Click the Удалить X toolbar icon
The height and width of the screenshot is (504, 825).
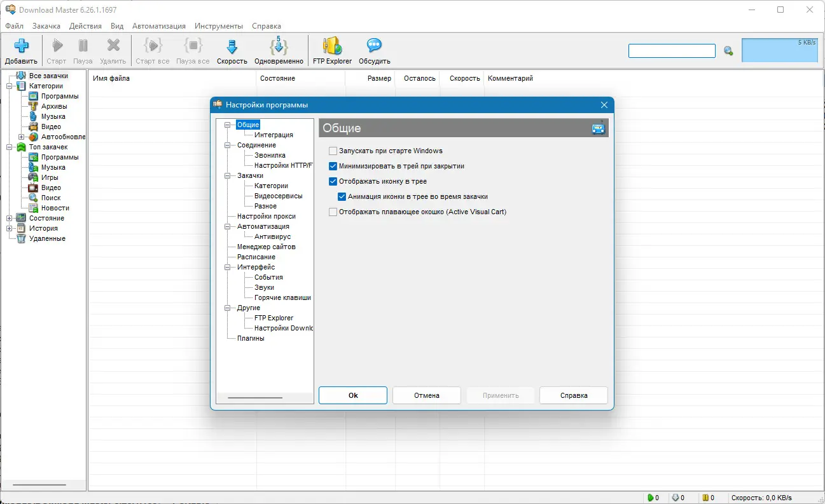[x=113, y=46]
